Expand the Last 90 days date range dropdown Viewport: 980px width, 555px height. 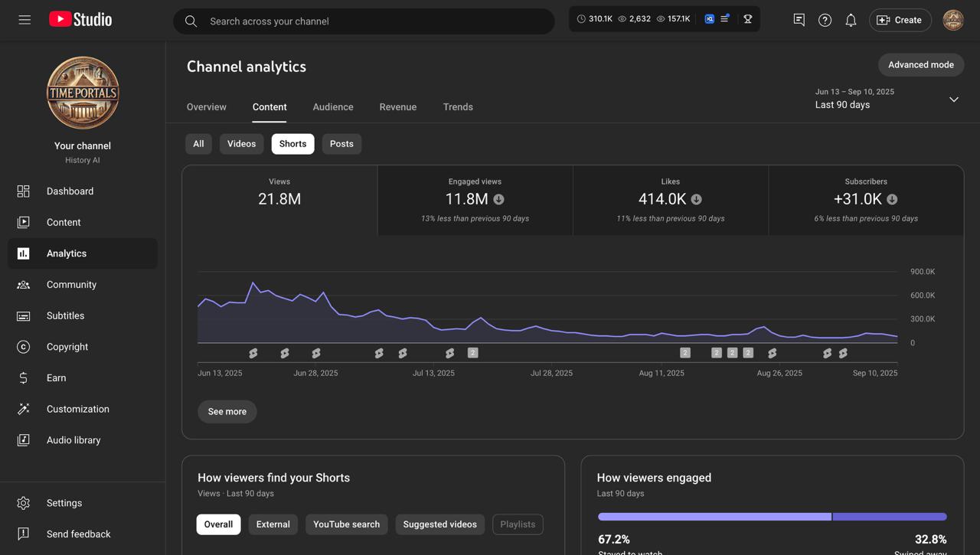[953, 100]
